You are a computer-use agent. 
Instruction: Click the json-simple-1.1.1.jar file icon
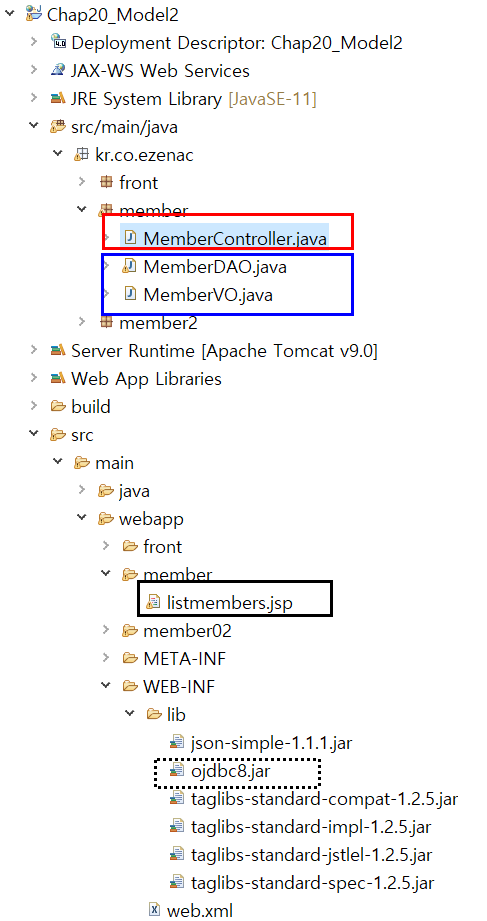[177, 742]
